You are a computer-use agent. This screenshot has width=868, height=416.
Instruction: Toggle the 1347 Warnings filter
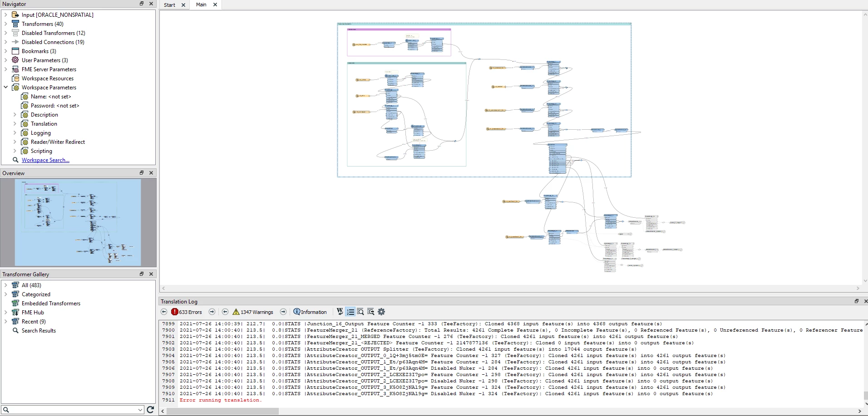(x=253, y=312)
